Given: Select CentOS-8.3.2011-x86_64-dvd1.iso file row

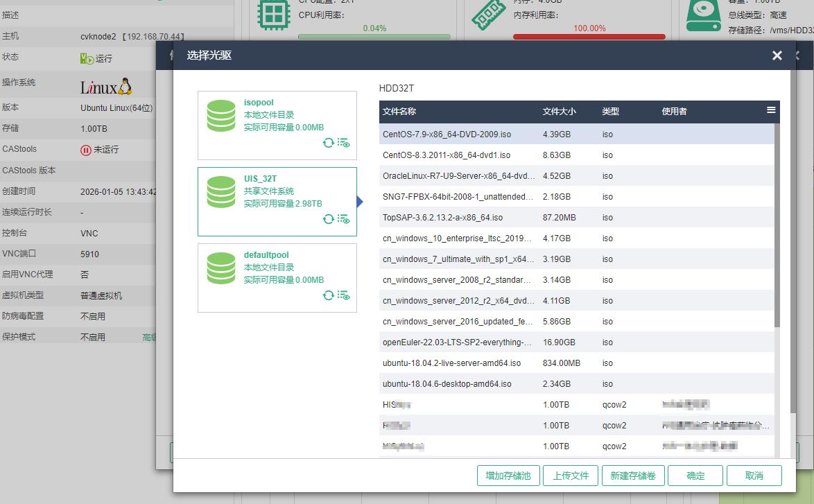Looking at the screenshot, I should point(447,155).
